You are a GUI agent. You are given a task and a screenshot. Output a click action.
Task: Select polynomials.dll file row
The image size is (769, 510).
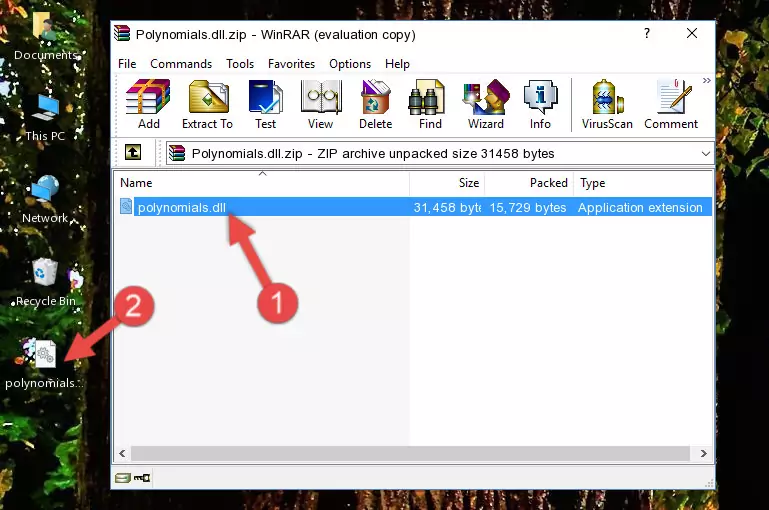tap(414, 207)
